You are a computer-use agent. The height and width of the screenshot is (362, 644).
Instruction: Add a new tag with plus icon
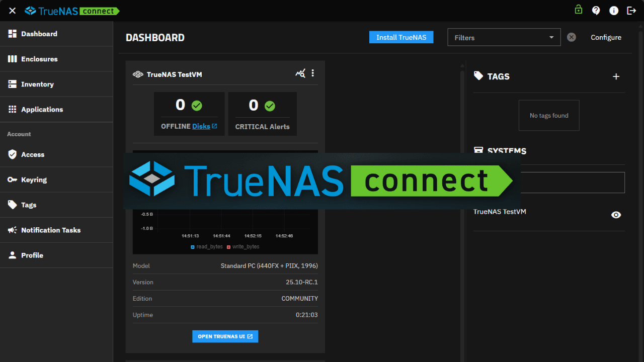tap(616, 76)
